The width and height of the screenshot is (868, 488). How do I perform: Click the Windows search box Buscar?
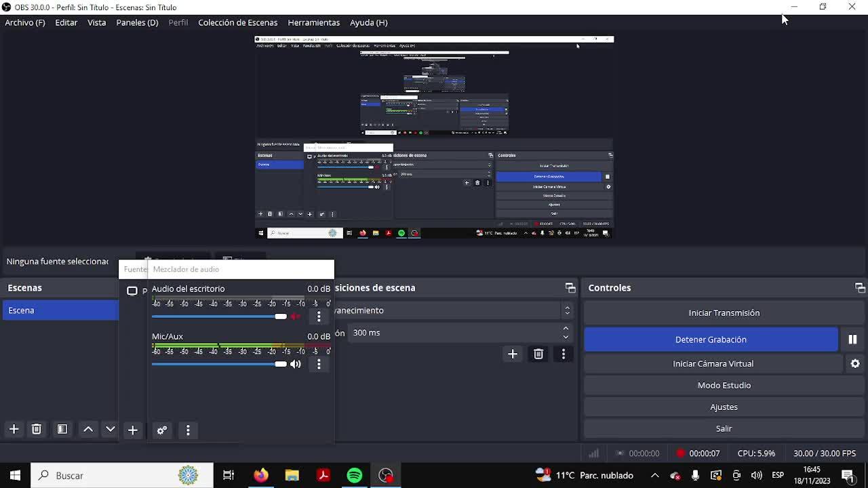[122, 475]
